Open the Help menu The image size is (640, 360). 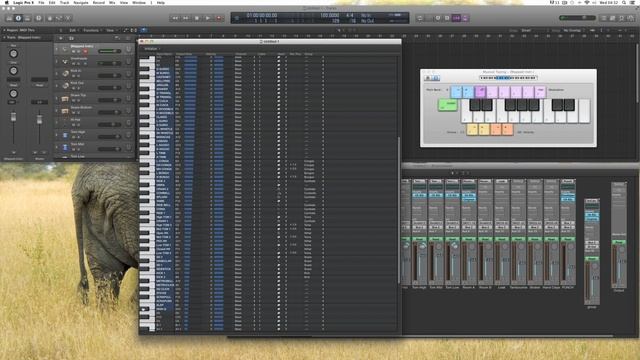161,2
